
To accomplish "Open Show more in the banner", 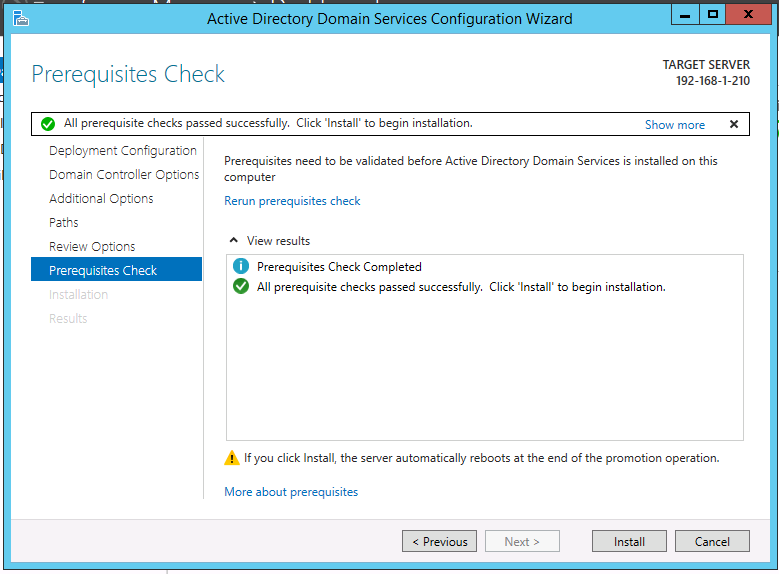I will (x=675, y=125).
